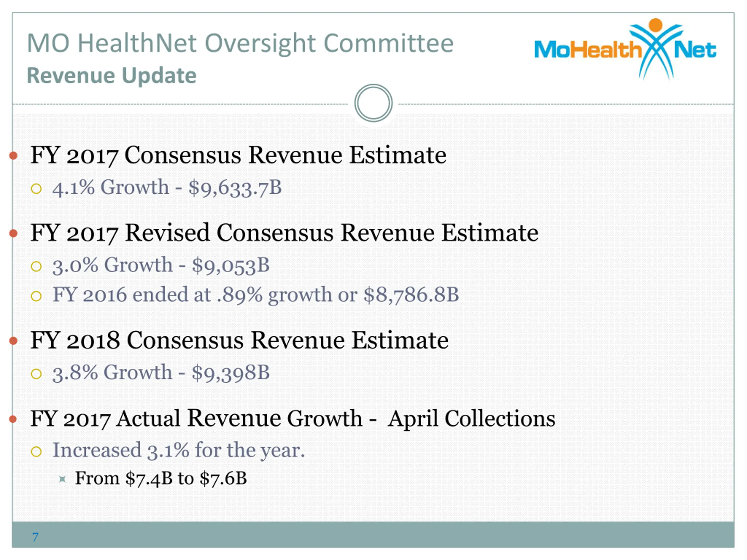The image size is (747, 560).
Task: Click red bullet beside FY 2017 Actual Revenue
Action: (x=13, y=419)
